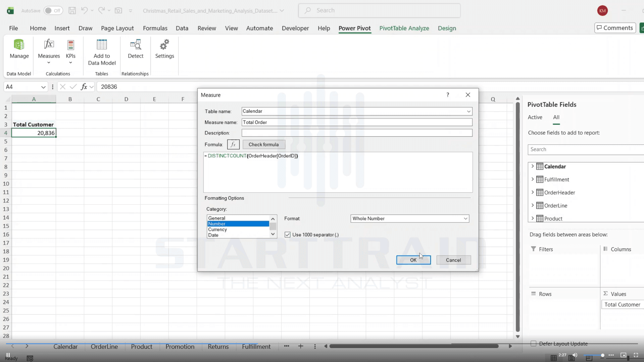Screen dimensions: 644x362
Task: Switch to the OrderLine sheet tab
Action: tap(104, 347)
